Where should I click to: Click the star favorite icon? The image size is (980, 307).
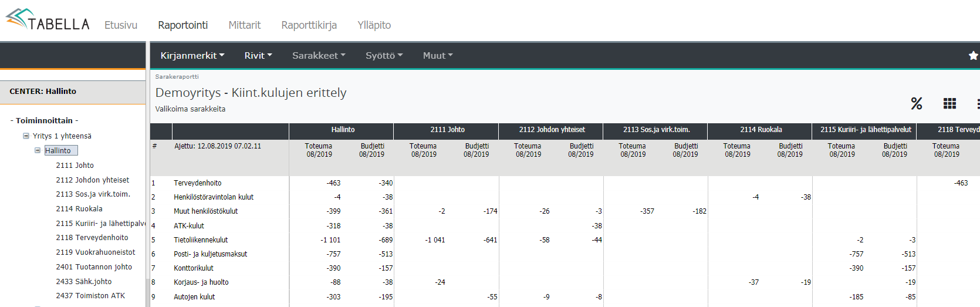point(973,55)
